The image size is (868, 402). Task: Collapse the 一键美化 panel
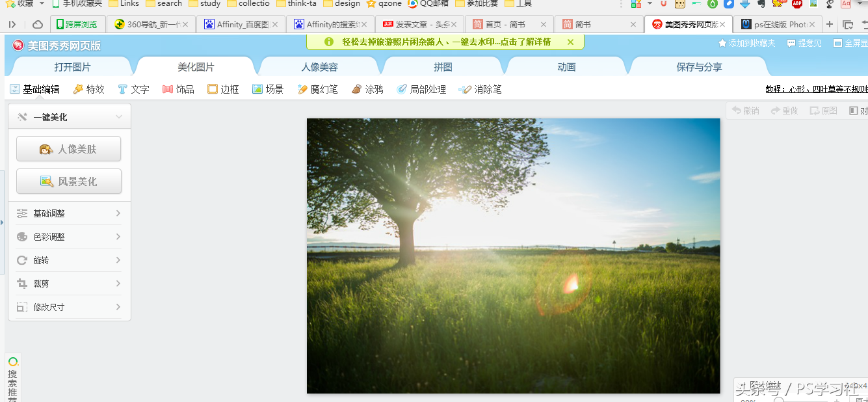tap(119, 116)
